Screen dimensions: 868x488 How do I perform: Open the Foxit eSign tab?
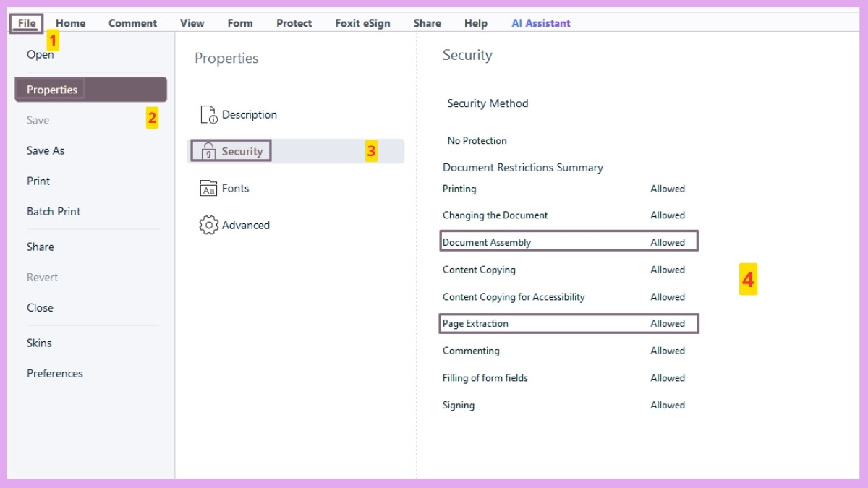click(x=362, y=23)
